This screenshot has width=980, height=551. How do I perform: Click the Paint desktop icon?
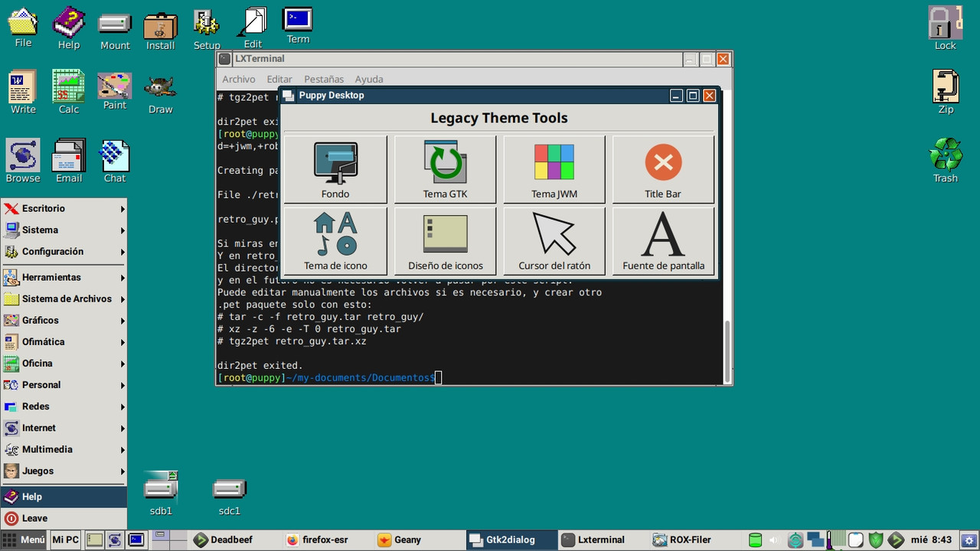(x=115, y=91)
